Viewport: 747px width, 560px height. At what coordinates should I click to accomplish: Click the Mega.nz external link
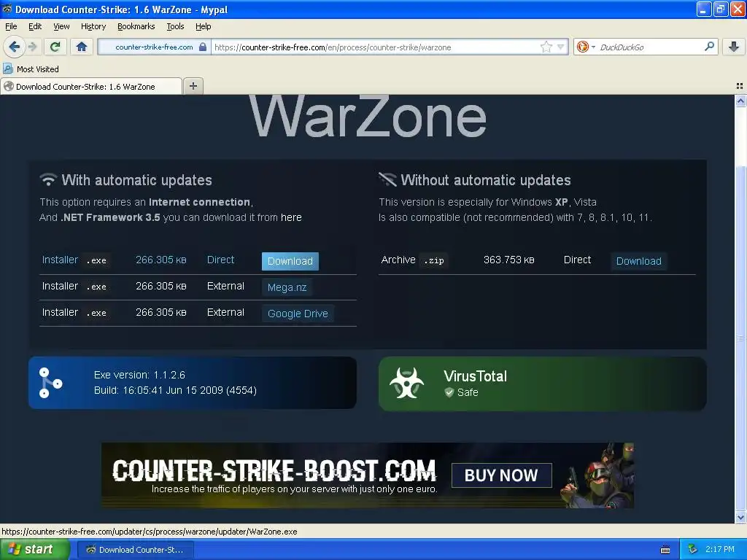(287, 287)
